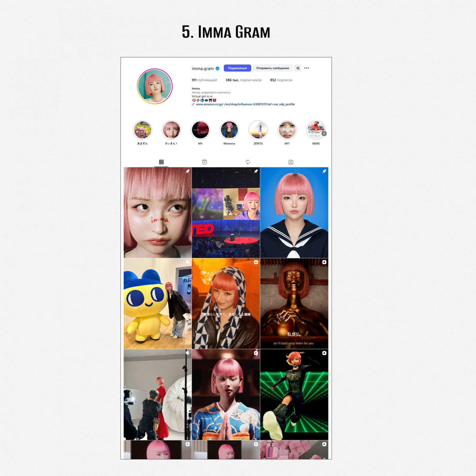View the 852 подписок following list
The height and width of the screenshot is (476, 476).
[281, 80]
